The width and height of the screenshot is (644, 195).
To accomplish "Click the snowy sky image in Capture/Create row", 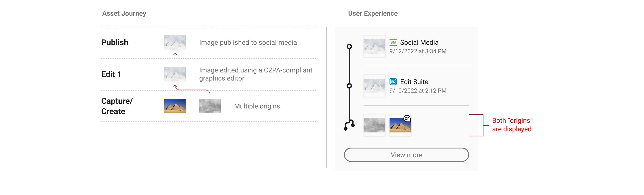I will click(210, 106).
